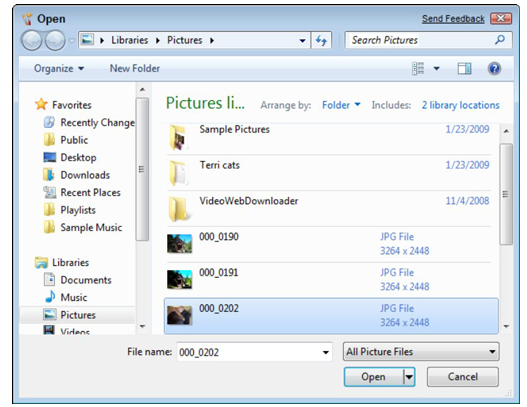
Task: Click file list scroll down arrow
Action: (x=506, y=326)
